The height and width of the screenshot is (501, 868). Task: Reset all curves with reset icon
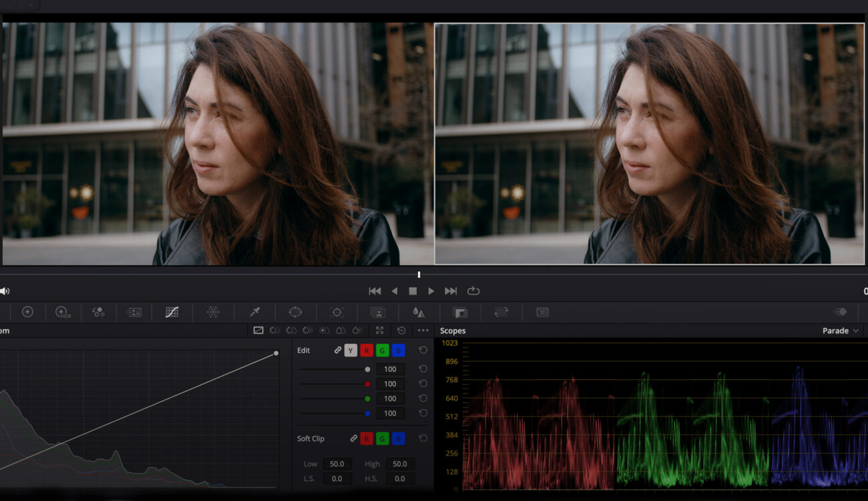click(401, 330)
